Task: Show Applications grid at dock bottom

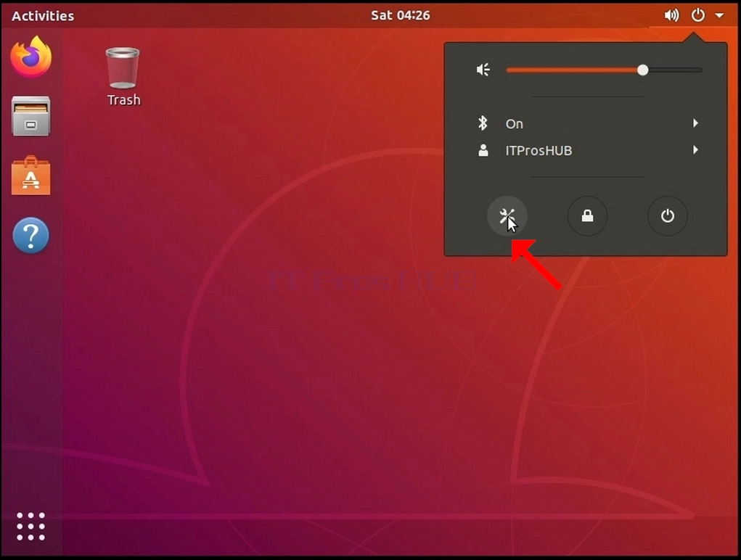Action: (30, 526)
